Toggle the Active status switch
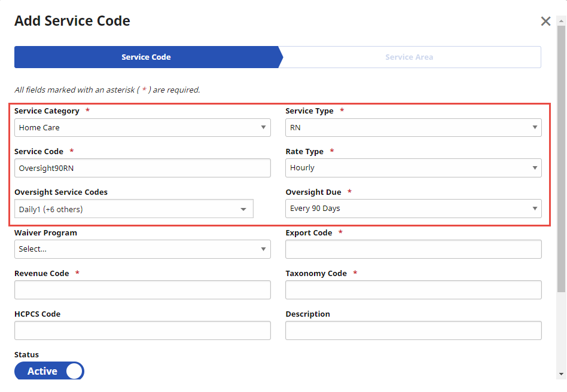The image size is (567, 392). pyautogui.click(x=50, y=371)
